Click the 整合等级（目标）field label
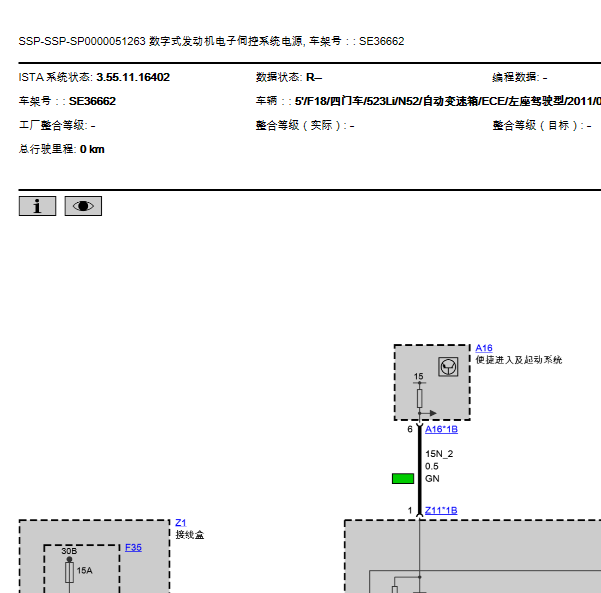Viewport: 601px width, 593px height. click(538, 125)
